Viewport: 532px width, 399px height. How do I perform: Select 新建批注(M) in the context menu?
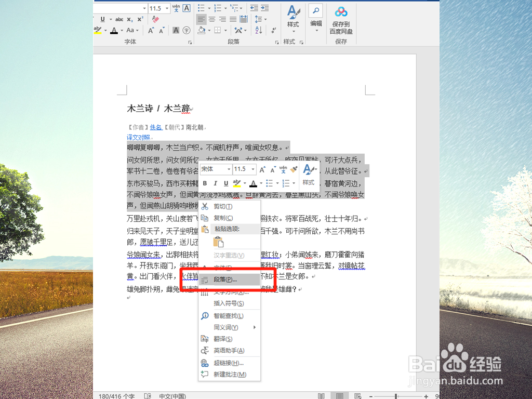229,375
